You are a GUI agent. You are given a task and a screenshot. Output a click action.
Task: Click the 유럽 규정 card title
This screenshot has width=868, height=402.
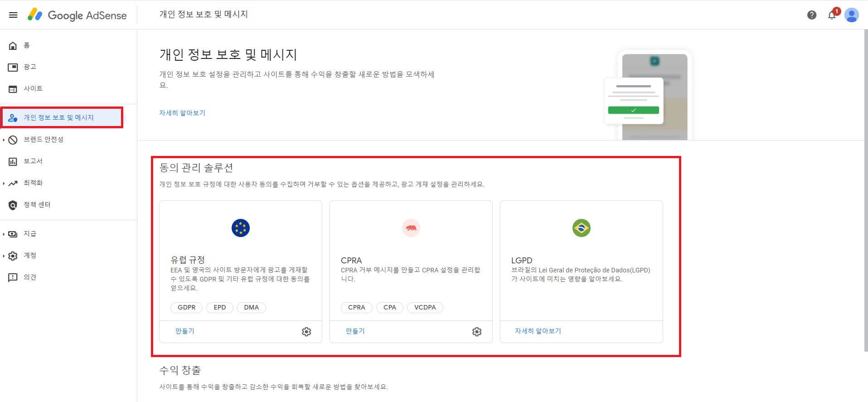coord(188,260)
